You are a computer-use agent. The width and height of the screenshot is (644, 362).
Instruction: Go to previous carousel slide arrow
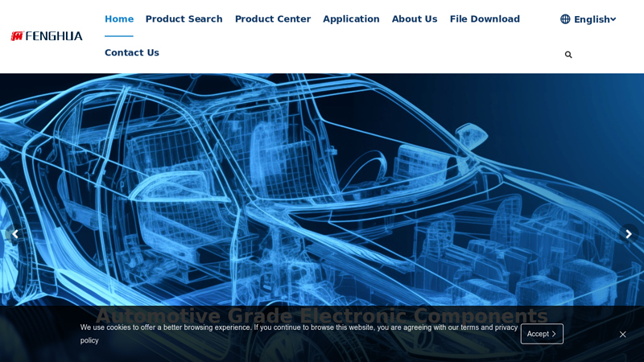coord(15,234)
